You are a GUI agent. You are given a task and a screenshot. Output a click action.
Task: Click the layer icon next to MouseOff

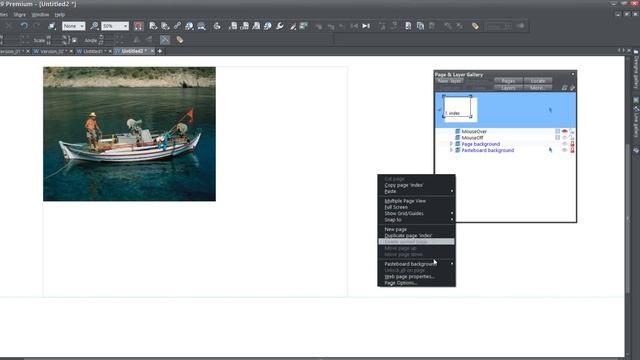(458, 138)
